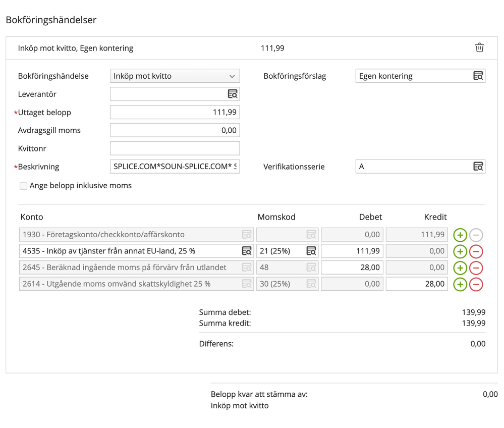This screenshot has height=428, width=504.
Task: Open lookup for Verifikationsserie field
Action: click(x=478, y=166)
